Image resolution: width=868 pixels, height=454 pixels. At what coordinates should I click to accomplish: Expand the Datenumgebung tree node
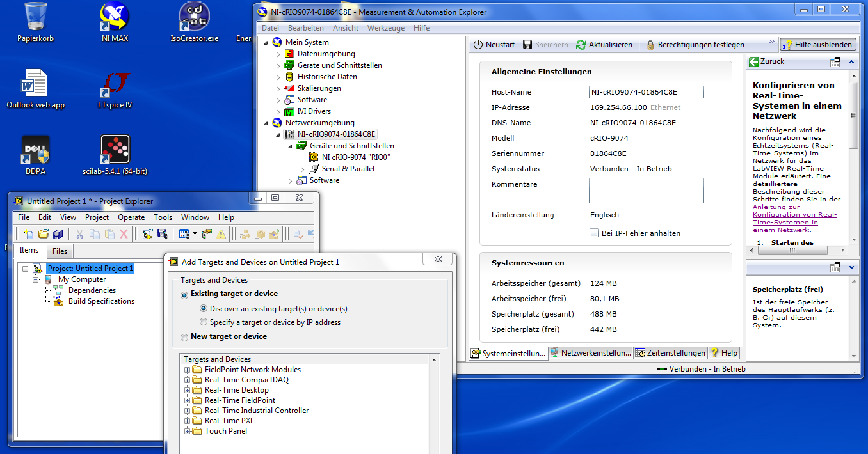(x=278, y=54)
